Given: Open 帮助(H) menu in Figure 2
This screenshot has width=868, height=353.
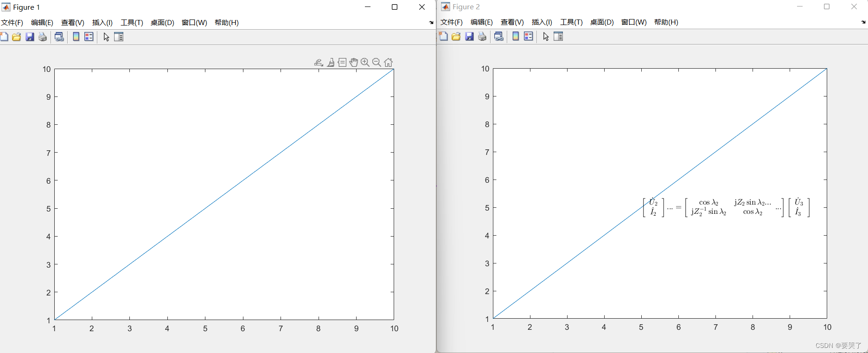Looking at the screenshot, I should (x=666, y=22).
